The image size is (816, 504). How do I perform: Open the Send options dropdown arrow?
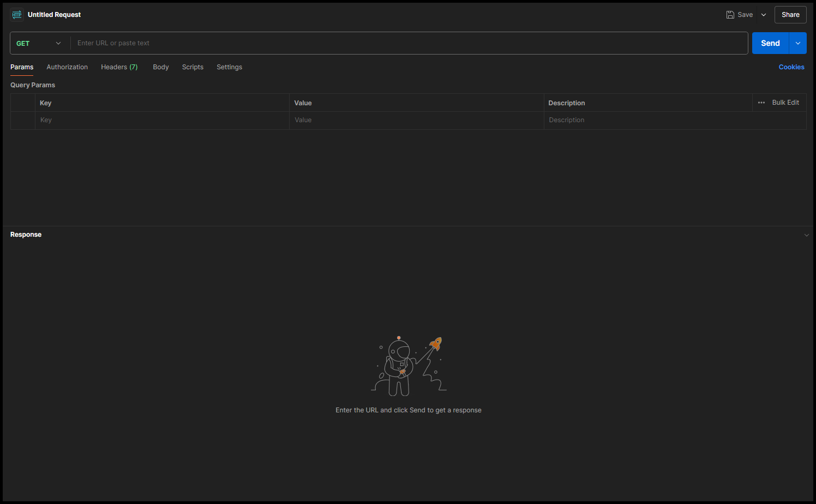click(798, 43)
